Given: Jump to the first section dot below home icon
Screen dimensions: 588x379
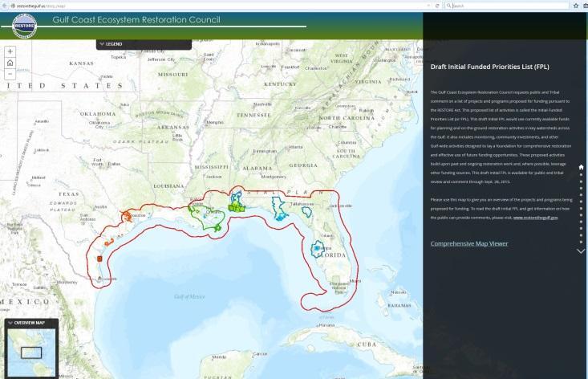Looking at the screenshot, I should (582, 174).
